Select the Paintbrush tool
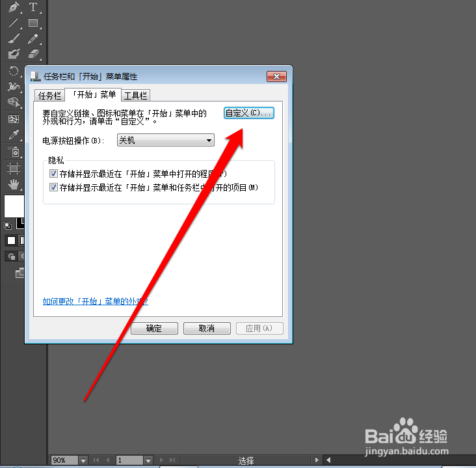Image resolution: width=476 pixels, height=468 pixels. click(x=14, y=38)
